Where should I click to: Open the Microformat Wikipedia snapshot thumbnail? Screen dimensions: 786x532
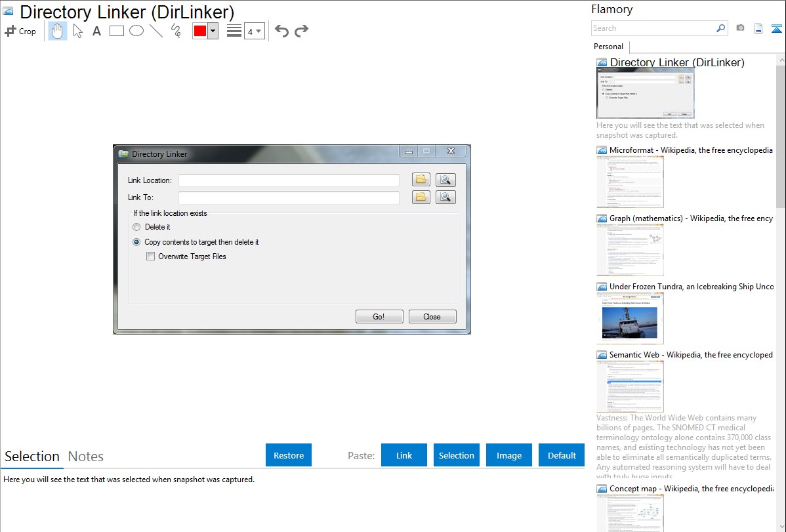click(630, 182)
